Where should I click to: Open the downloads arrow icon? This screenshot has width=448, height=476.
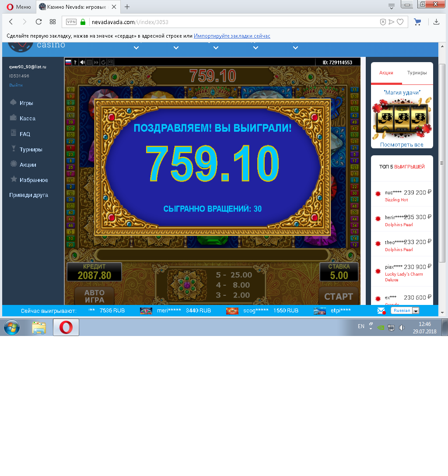(x=436, y=22)
